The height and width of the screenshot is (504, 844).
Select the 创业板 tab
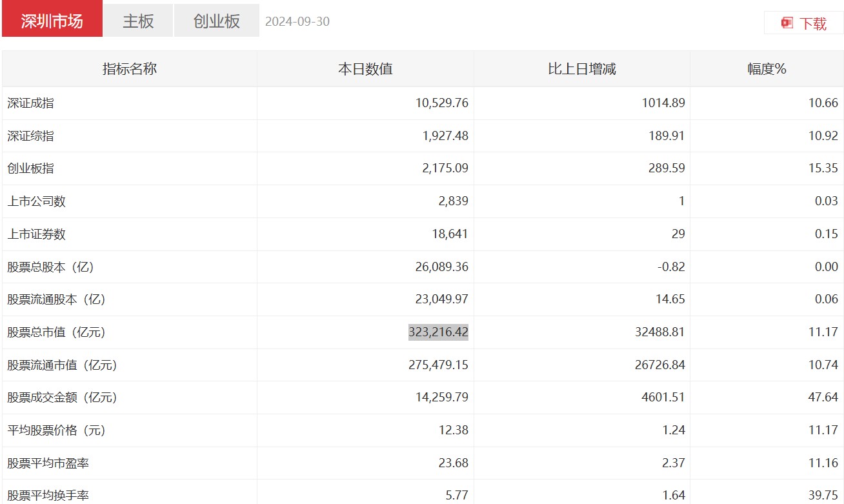coord(217,21)
